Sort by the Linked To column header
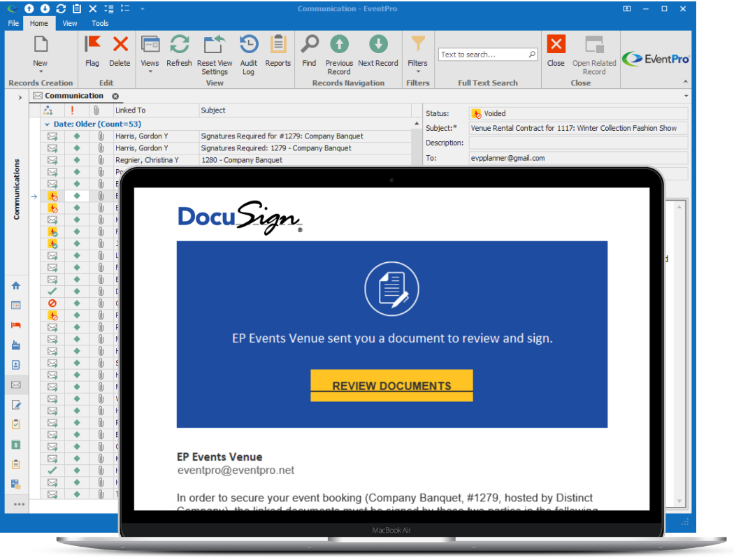 (x=157, y=110)
